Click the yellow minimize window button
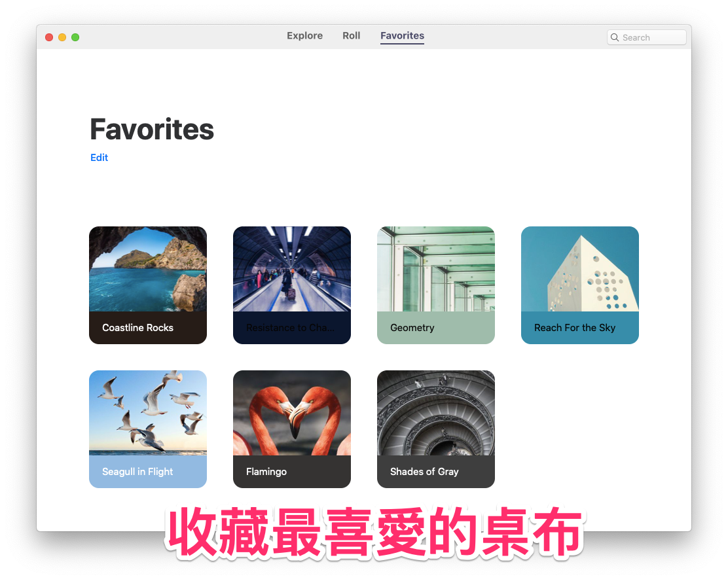 [x=62, y=37]
